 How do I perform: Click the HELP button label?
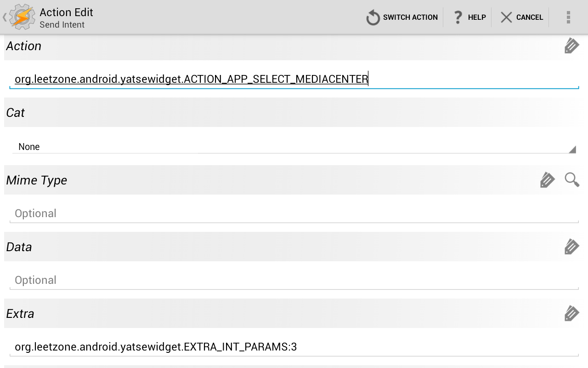pyautogui.click(x=477, y=17)
